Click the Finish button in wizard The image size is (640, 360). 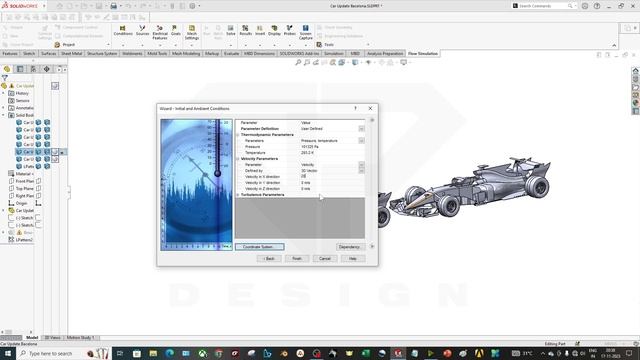[x=297, y=258]
